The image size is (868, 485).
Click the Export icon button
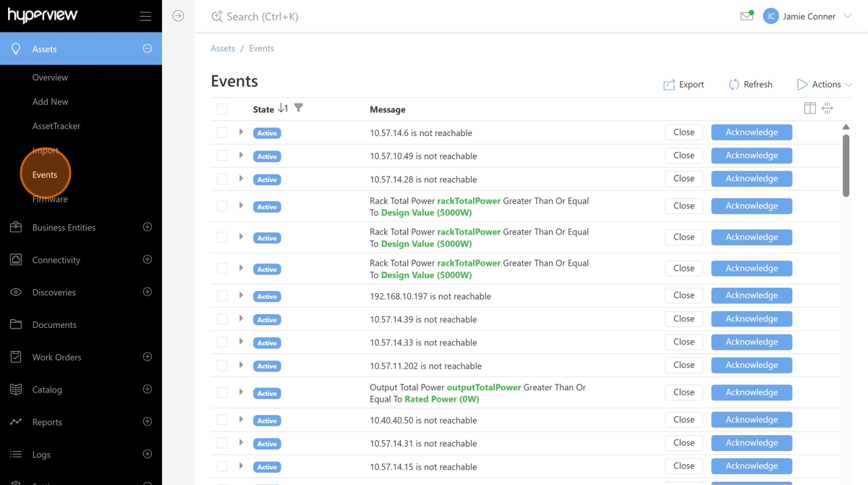[684, 85]
